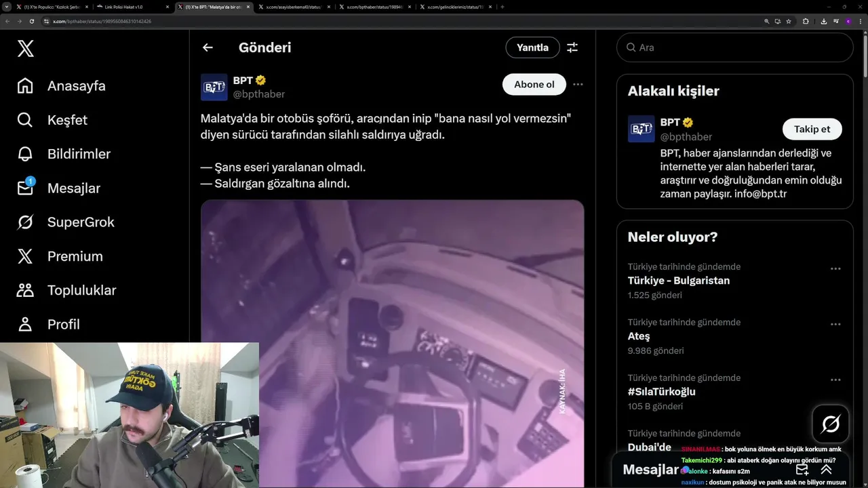Go back with the Gönderi arrow
The width and height of the screenshot is (868, 488).
point(208,47)
